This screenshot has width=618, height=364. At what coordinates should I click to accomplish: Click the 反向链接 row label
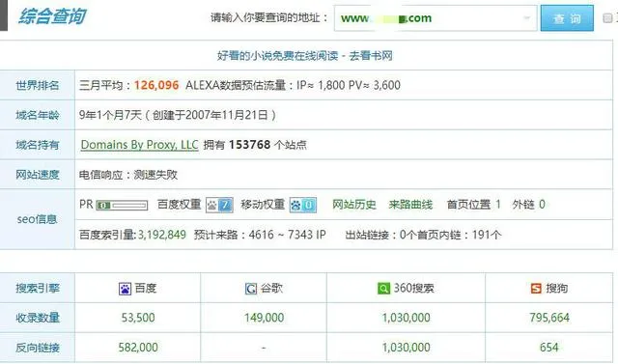pyautogui.click(x=38, y=348)
